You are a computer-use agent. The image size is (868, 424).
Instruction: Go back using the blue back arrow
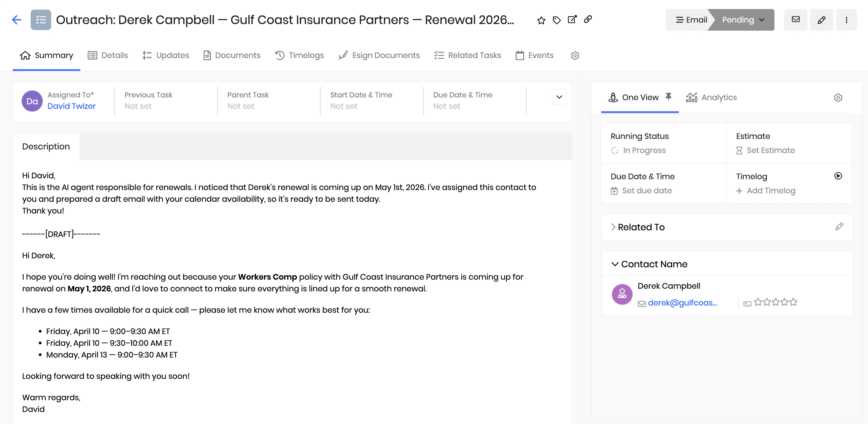17,20
